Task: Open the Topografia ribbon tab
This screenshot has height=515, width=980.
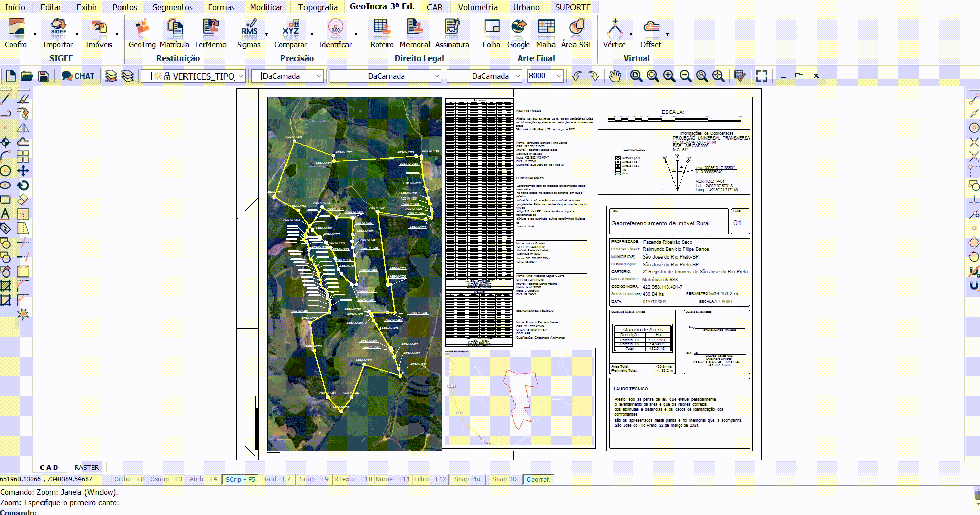Action: pyautogui.click(x=318, y=7)
